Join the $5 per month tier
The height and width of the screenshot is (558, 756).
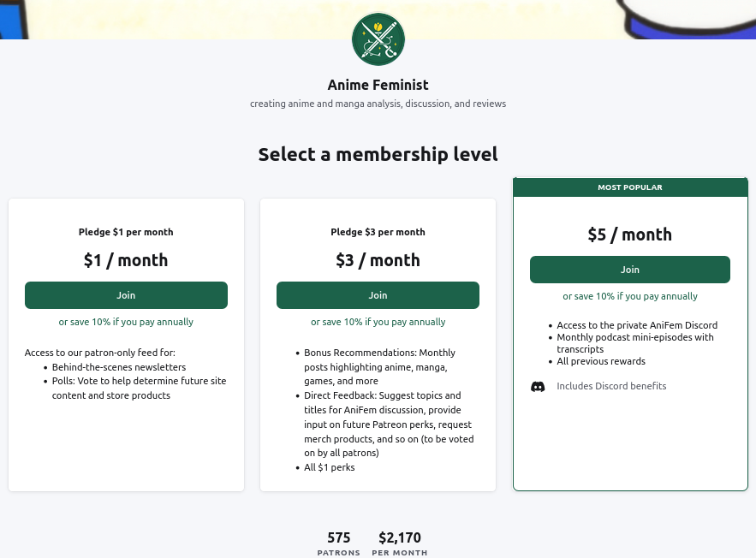click(629, 270)
